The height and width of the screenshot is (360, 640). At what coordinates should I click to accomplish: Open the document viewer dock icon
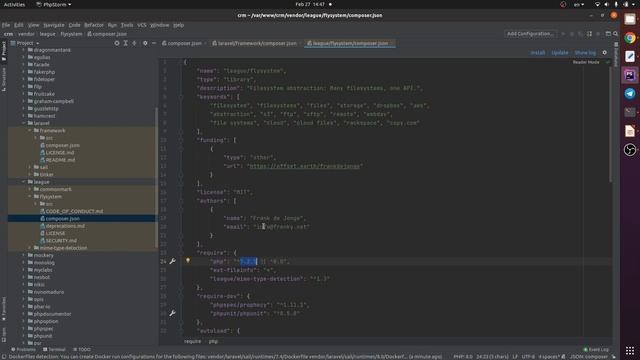(x=630, y=131)
